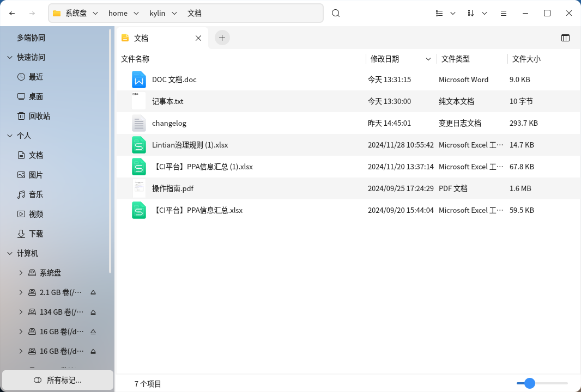Open home breadcrumb dropdown arrow
581x392 pixels.
pos(136,13)
